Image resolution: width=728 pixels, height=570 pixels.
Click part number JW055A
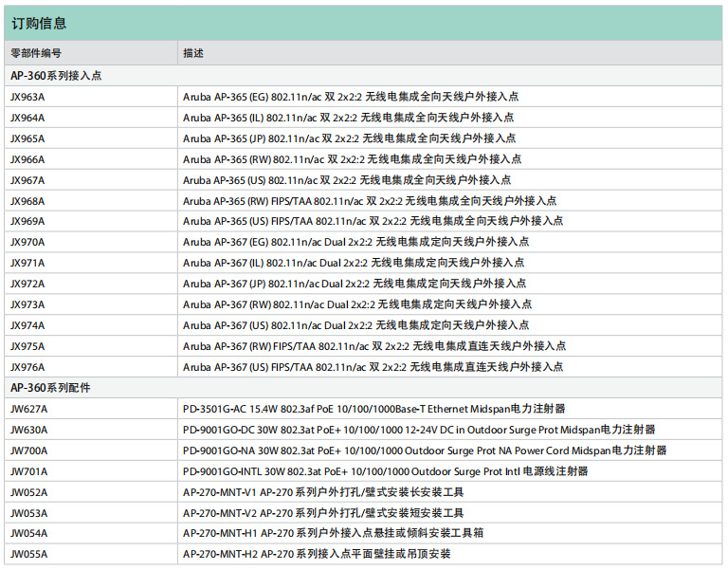pyautogui.click(x=28, y=554)
